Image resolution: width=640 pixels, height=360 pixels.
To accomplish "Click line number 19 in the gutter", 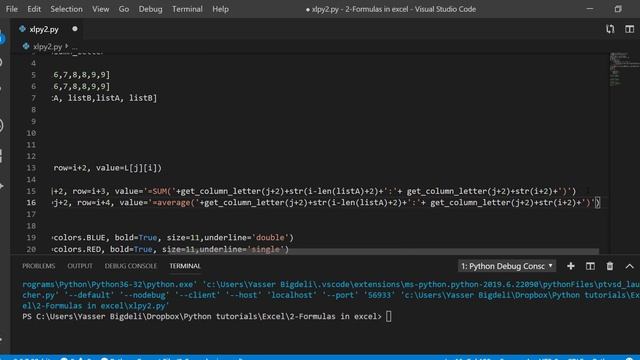I will point(31,238).
